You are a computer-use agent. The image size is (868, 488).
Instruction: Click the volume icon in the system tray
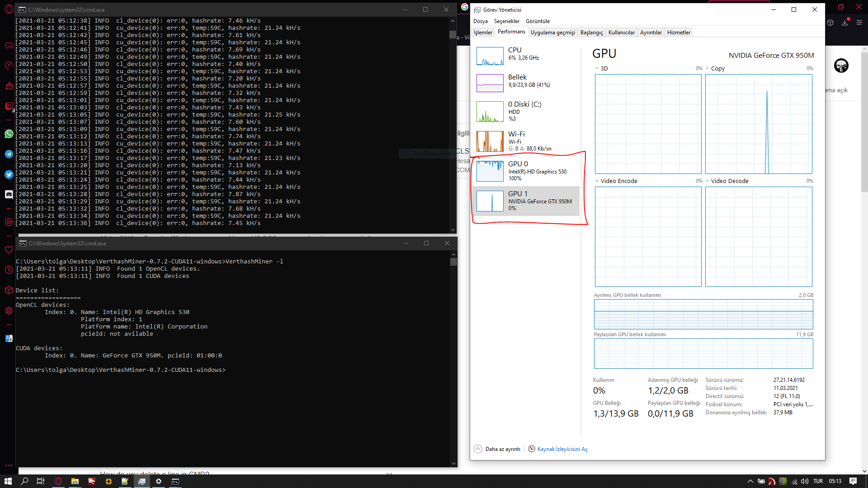click(x=805, y=481)
